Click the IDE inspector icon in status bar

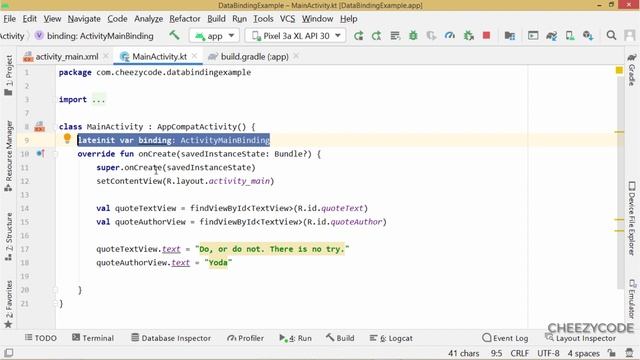[x=630, y=353]
